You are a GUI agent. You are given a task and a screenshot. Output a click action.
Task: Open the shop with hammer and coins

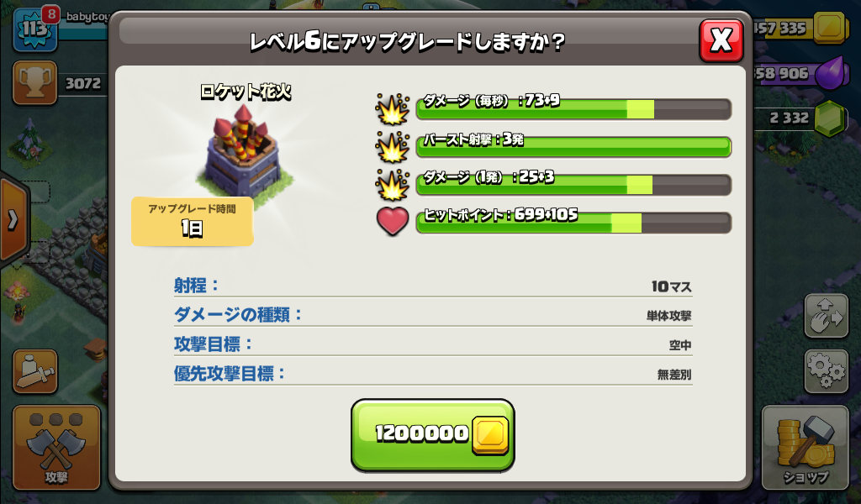[x=805, y=448]
